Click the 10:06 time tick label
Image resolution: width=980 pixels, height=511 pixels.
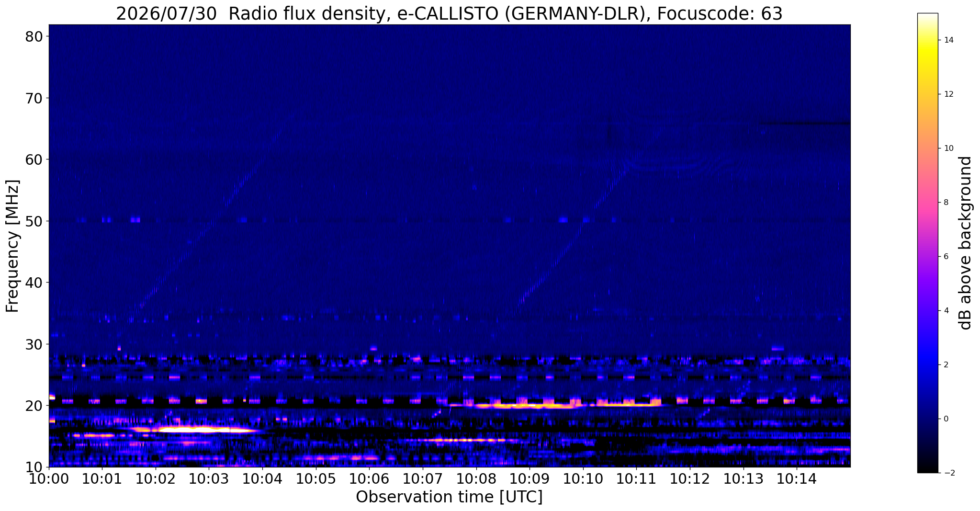click(369, 478)
